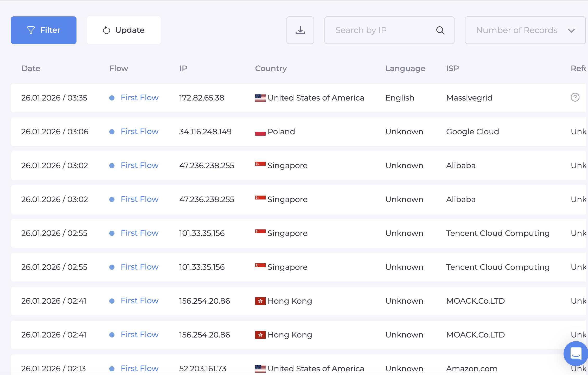Image resolution: width=588 pixels, height=375 pixels.
Task: Open First Flow link for 52.203.161.73
Action: click(139, 368)
